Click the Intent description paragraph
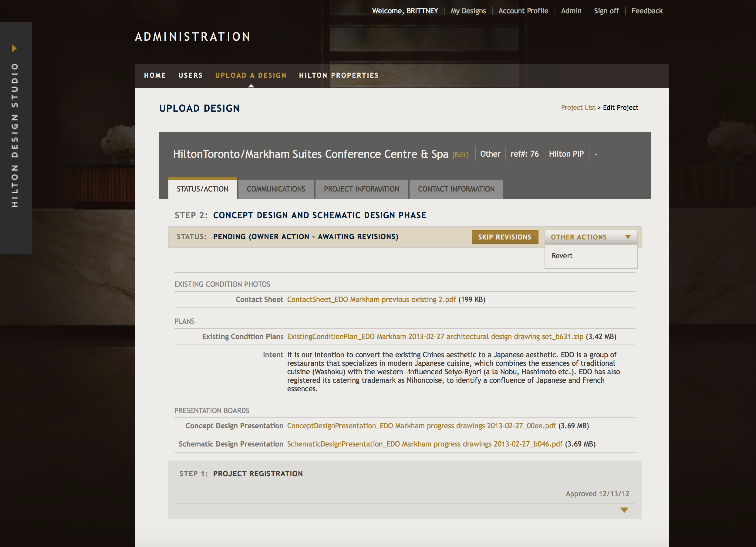 pyautogui.click(x=453, y=372)
